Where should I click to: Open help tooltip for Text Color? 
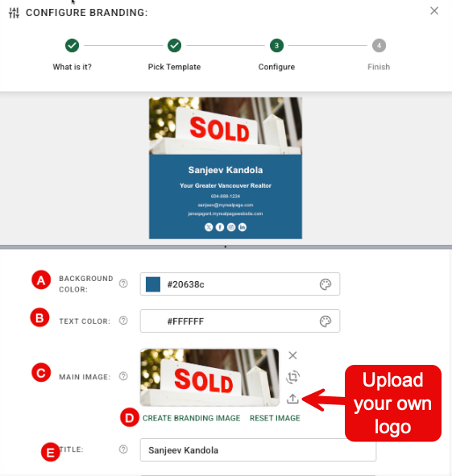(x=123, y=321)
